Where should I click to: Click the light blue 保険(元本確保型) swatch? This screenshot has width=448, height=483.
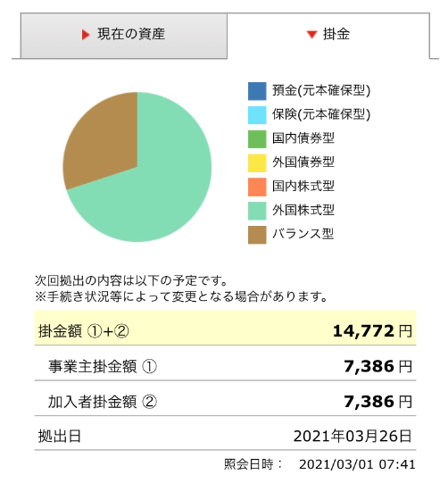(257, 115)
